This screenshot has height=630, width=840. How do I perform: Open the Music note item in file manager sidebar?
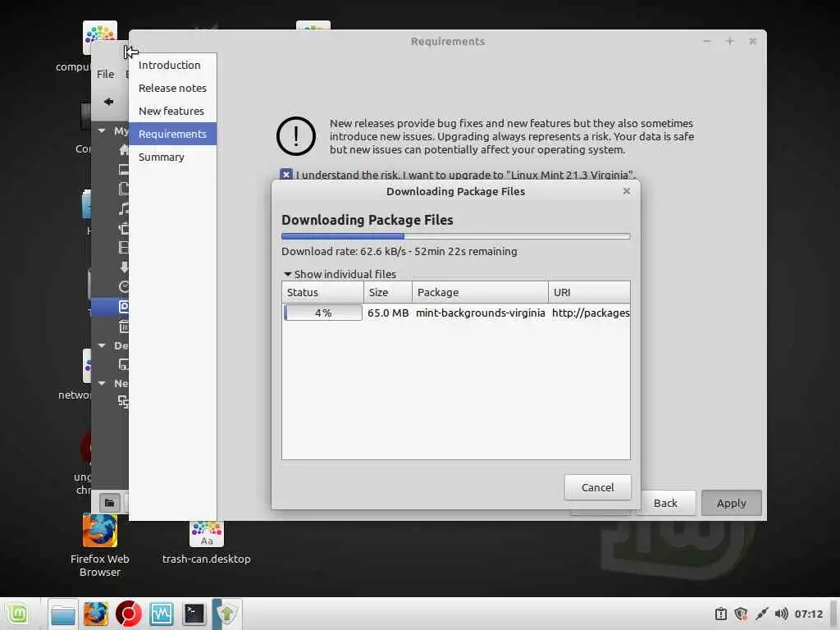point(124,208)
